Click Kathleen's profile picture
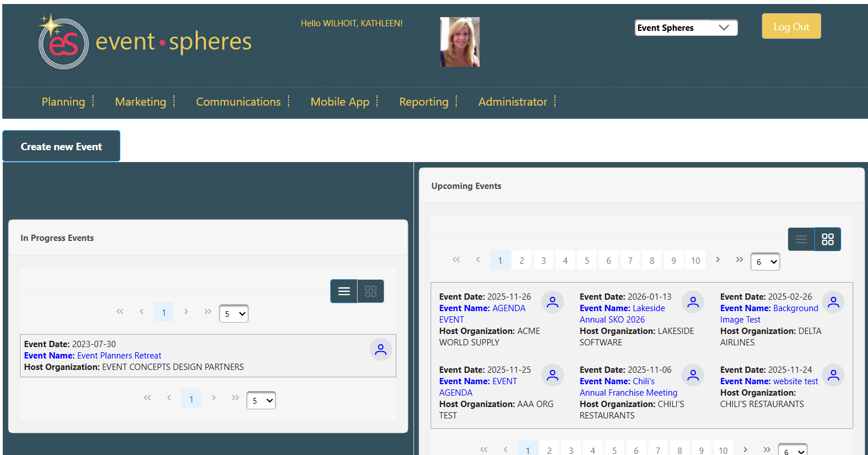Screen dimensions: 868x455 (459, 42)
